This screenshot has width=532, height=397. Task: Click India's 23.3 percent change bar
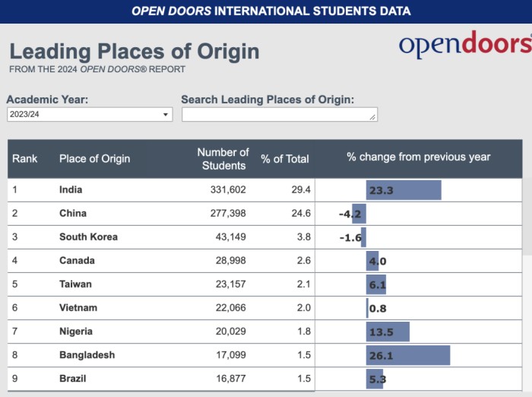point(403,190)
